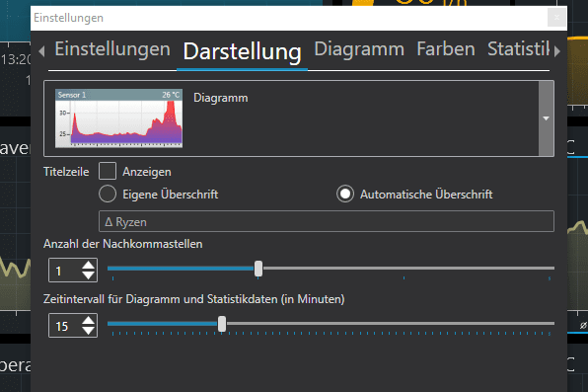Decrease time interval with down arrow
The width and height of the screenshot is (588, 392).
[89, 331]
